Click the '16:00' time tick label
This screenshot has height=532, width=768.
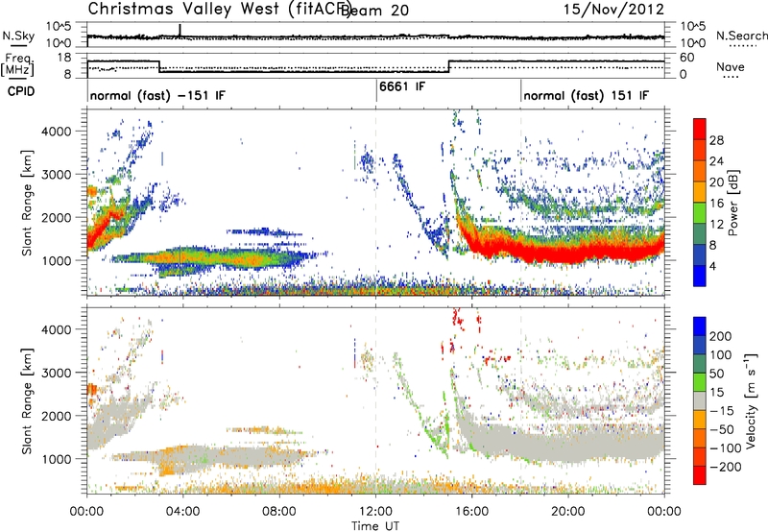click(471, 512)
